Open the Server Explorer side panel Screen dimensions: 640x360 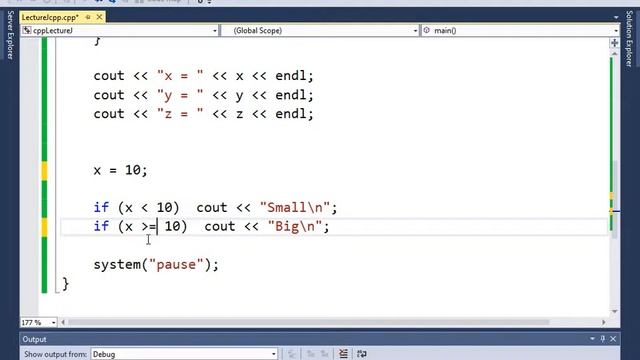[x=10, y=35]
